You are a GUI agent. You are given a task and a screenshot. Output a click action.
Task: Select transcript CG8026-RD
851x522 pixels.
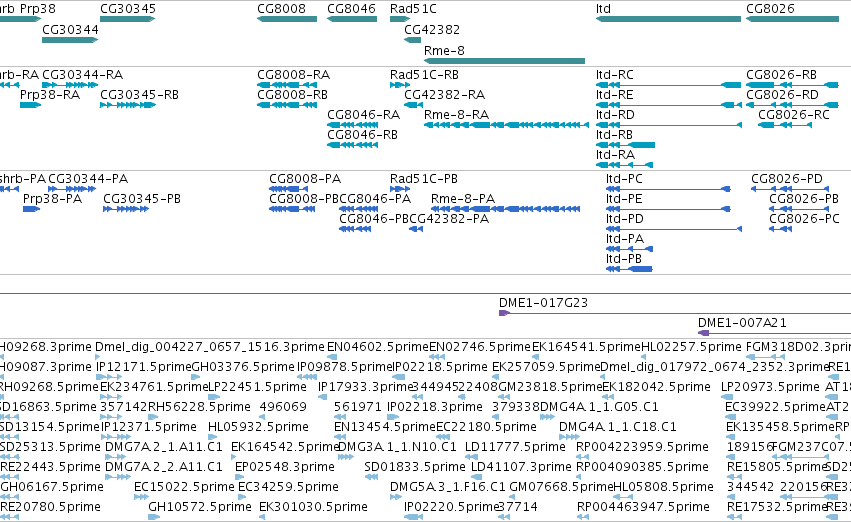[792, 105]
